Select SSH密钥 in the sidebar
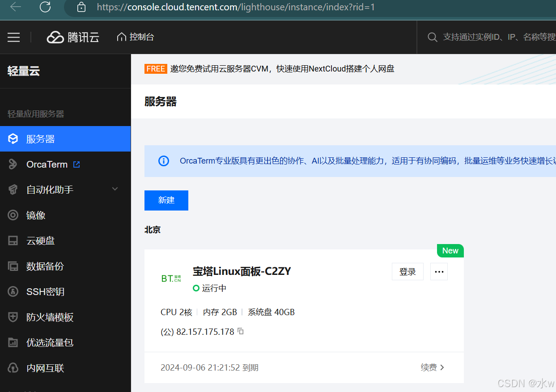Image resolution: width=556 pixels, height=392 pixels. click(65, 292)
